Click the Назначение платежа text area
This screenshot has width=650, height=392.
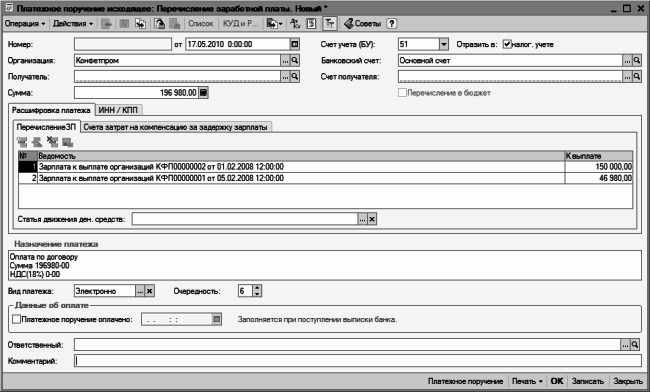coord(325,265)
